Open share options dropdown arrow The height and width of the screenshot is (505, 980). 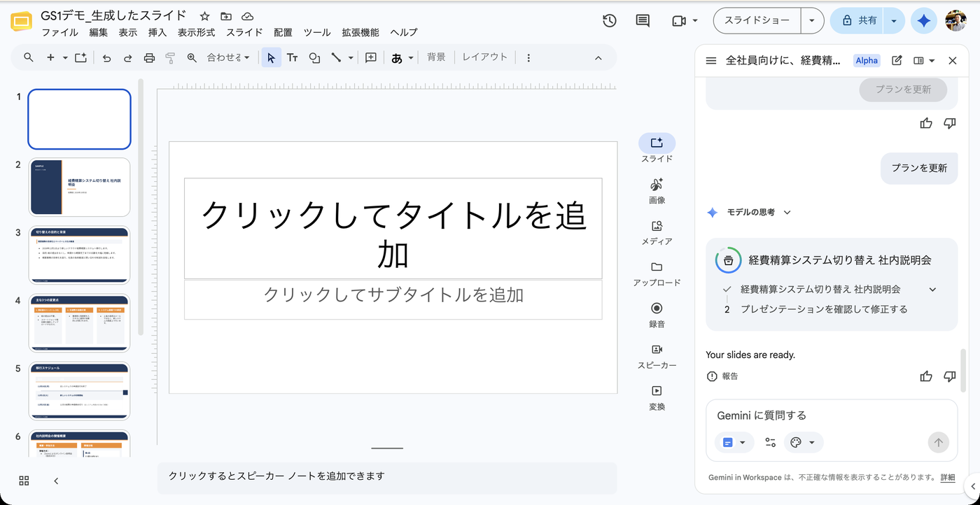pos(894,21)
